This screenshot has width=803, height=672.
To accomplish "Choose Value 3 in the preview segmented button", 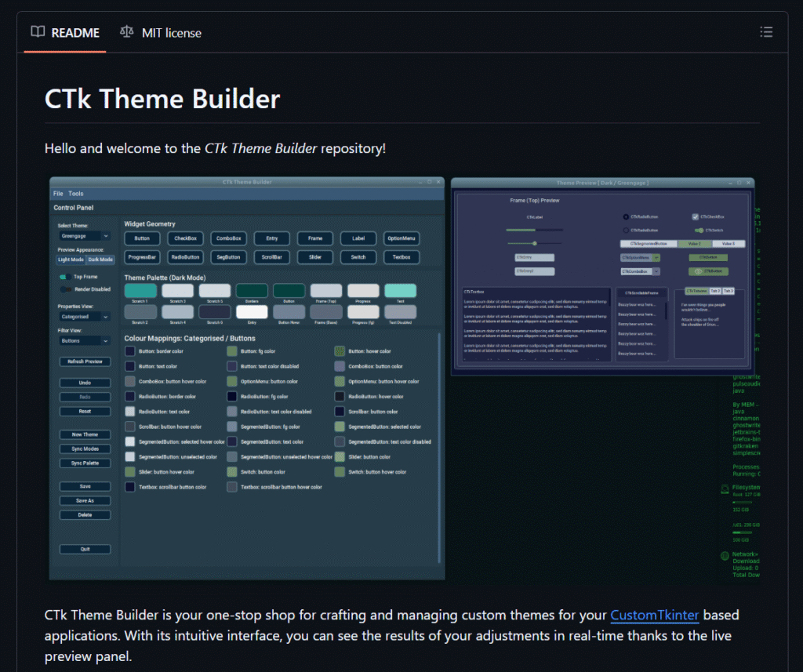I will click(x=728, y=244).
